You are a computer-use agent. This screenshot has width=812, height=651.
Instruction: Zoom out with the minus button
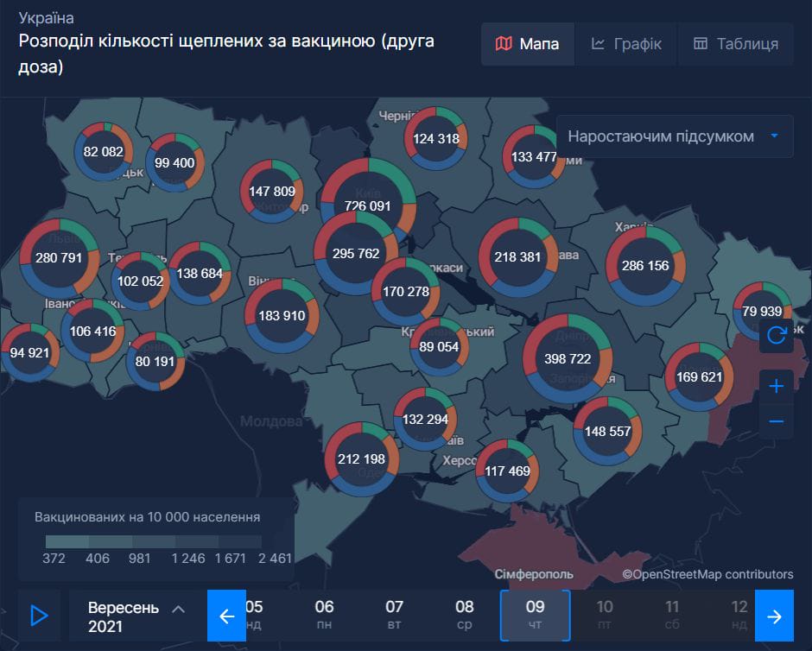click(776, 421)
